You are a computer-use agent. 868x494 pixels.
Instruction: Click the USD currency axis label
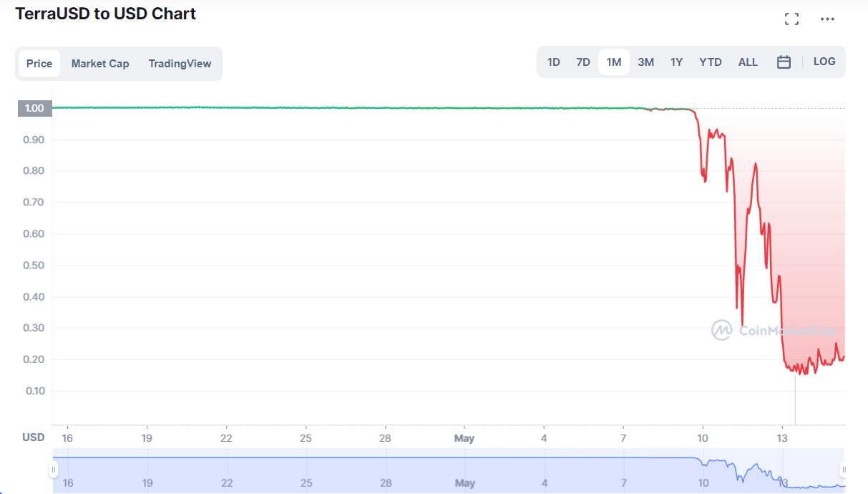[33, 437]
